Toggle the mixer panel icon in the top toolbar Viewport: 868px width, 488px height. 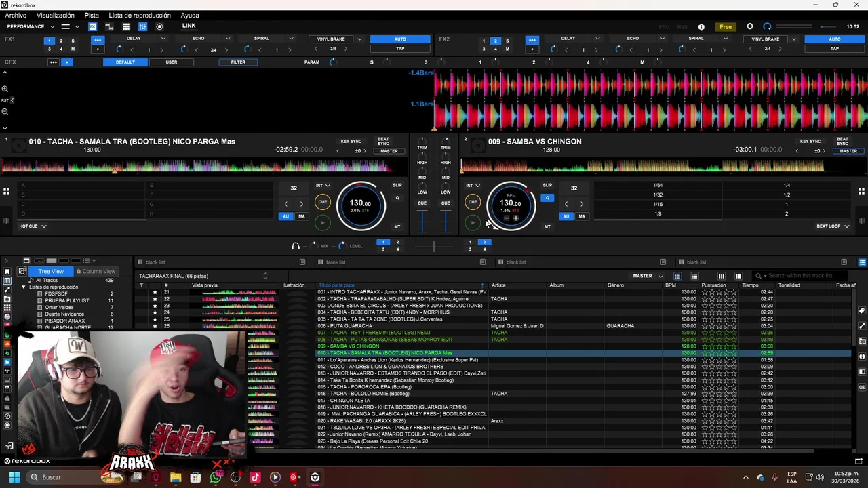pyautogui.click(x=143, y=26)
